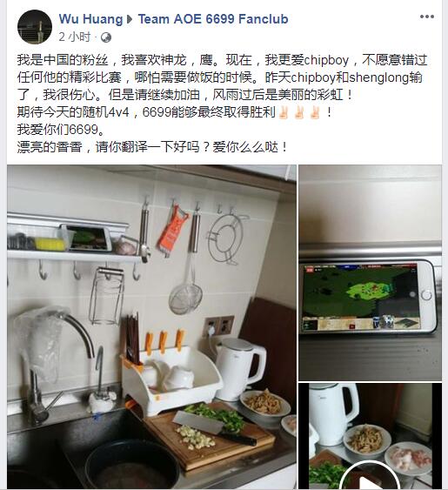Click the post text mentioning chipboy

pos(222,77)
